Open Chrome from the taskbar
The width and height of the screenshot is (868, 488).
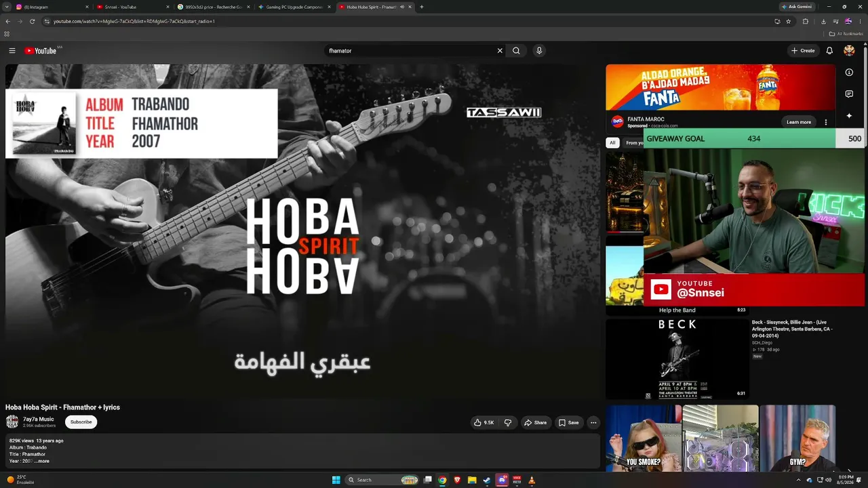pos(442,480)
